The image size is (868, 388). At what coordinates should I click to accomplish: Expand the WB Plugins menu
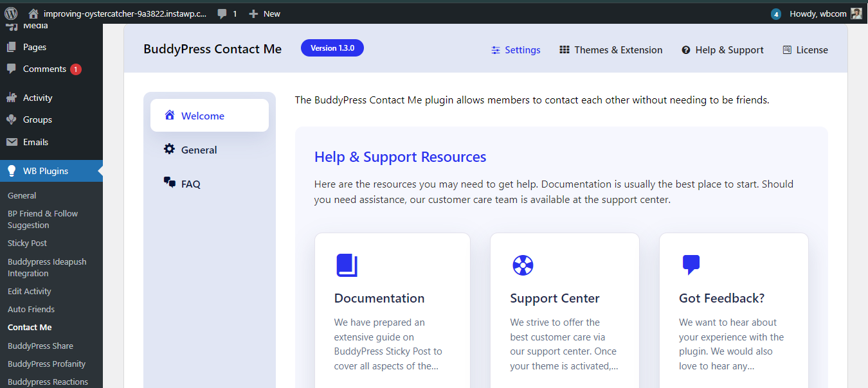tap(45, 171)
